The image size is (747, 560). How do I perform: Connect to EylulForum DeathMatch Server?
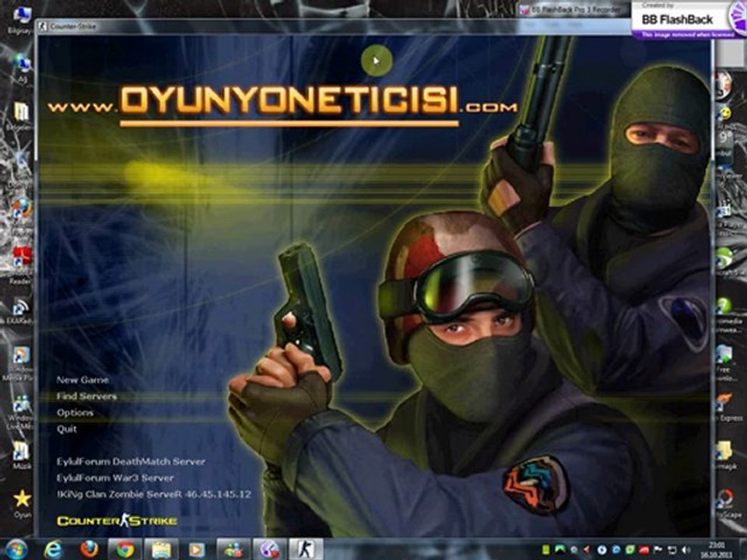[131, 461]
